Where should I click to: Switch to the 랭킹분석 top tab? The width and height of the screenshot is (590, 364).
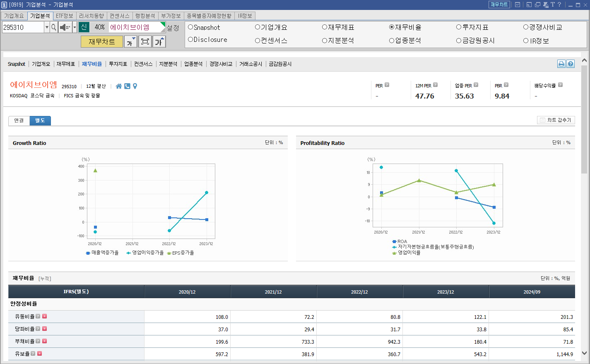coord(145,16)
